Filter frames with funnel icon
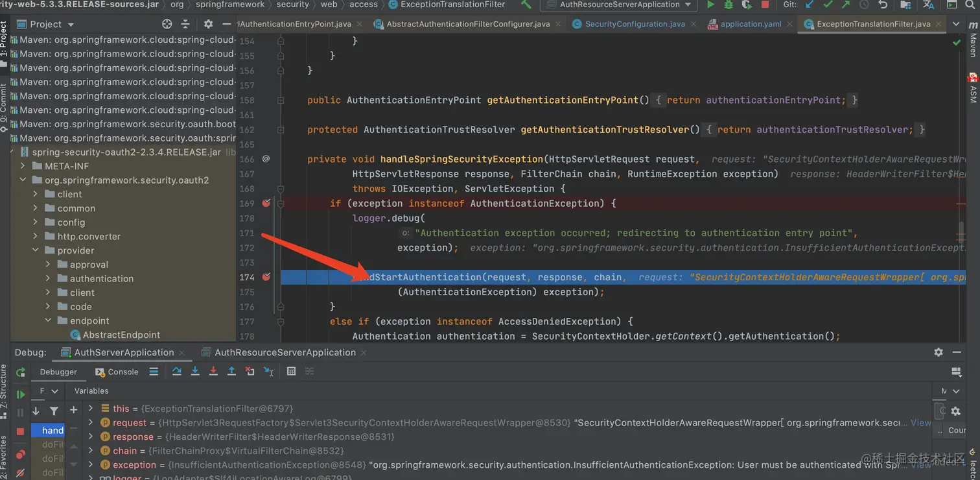The width and height of the screenshot is (980, 480). [x=54, y=411]
